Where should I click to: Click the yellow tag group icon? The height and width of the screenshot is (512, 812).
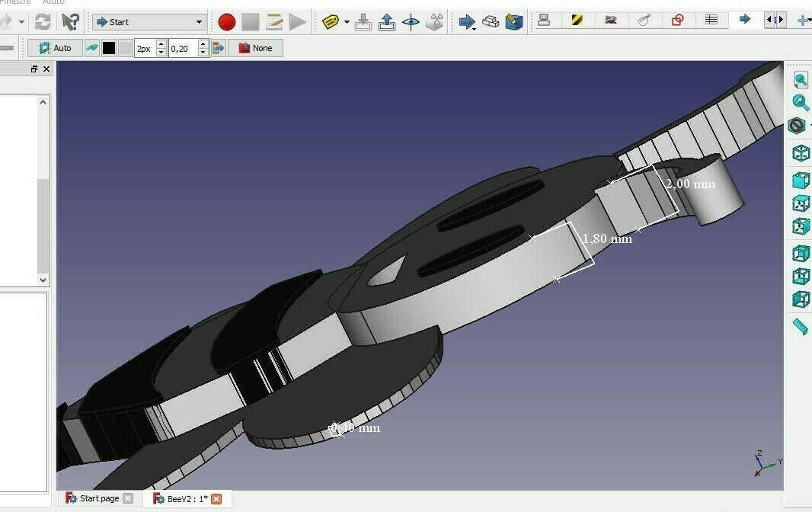330,22
